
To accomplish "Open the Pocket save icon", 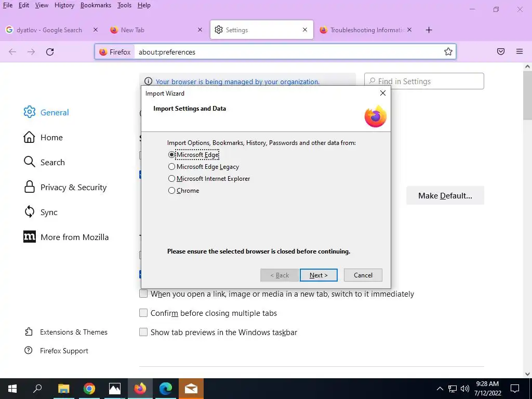I will click(501, 51).
